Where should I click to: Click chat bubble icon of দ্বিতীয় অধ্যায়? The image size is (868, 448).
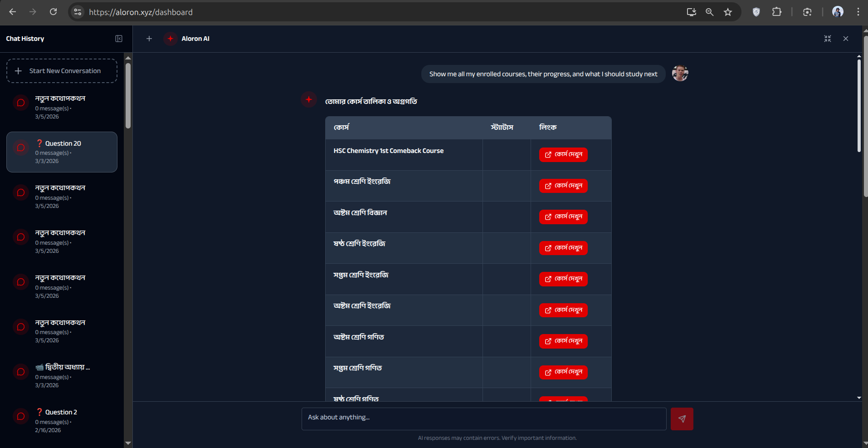(21, 372)
